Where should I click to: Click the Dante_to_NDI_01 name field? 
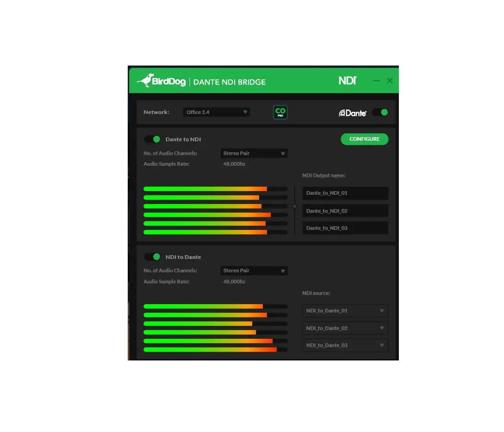(x=345, y=193)
